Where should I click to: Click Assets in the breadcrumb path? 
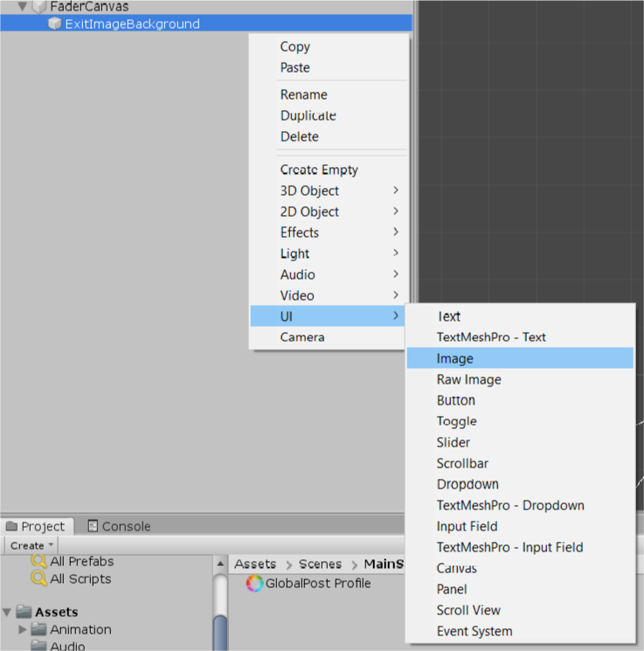255,564
